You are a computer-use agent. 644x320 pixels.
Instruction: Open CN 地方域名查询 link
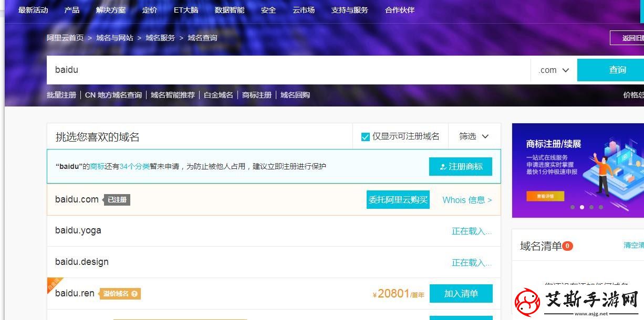click(113, 95)
